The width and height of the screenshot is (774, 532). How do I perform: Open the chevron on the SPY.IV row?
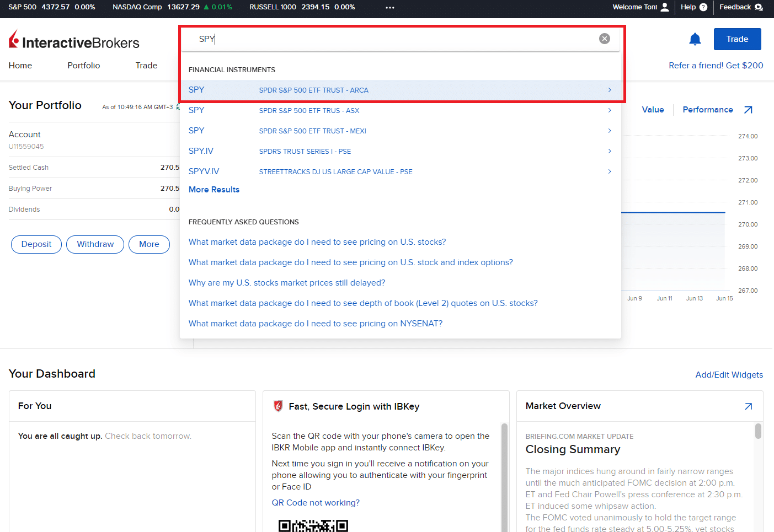(610, 151)
